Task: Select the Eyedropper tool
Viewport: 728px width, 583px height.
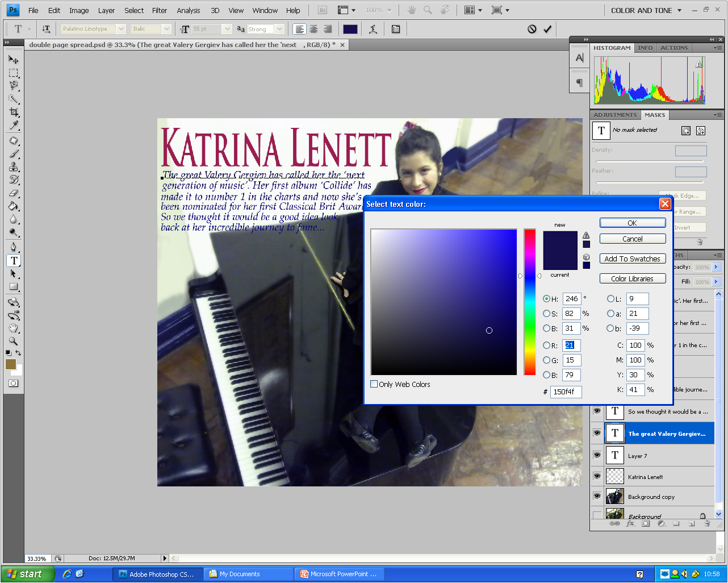Action: click(14, 125)
